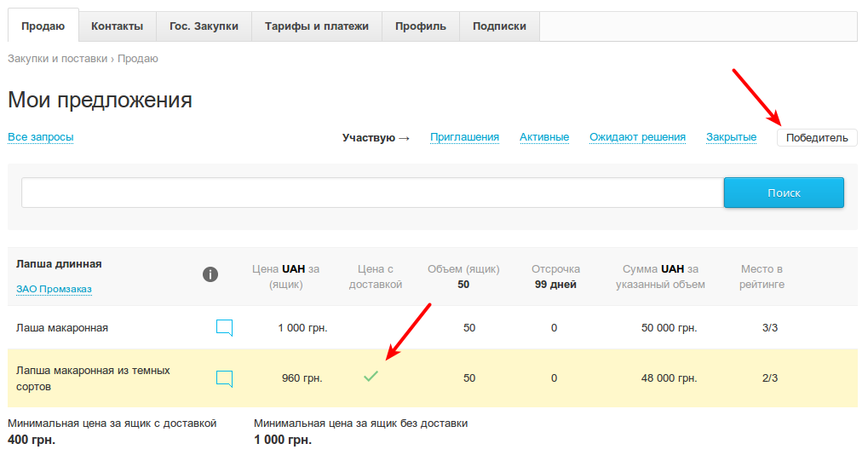Open the Подписки tab
The image size is (868, 461).
499,26
